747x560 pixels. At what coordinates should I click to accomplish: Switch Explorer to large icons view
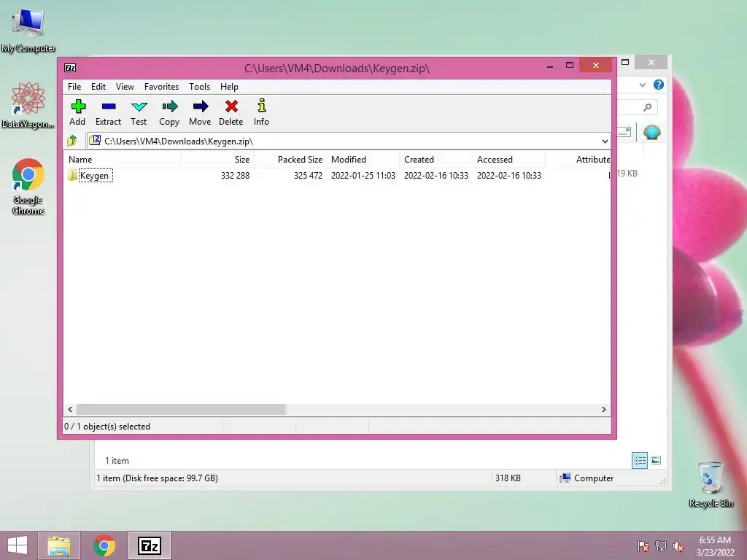point(656,460)
